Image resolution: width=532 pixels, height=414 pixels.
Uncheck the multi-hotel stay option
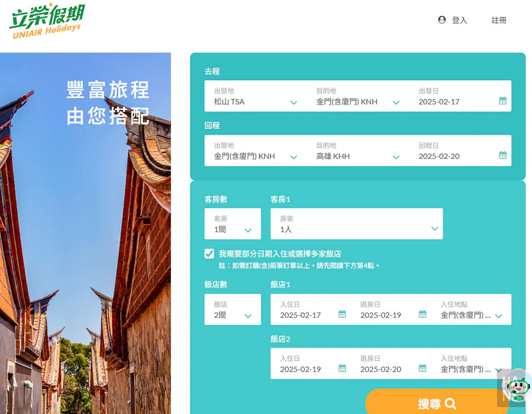click(x=209, y=253)
